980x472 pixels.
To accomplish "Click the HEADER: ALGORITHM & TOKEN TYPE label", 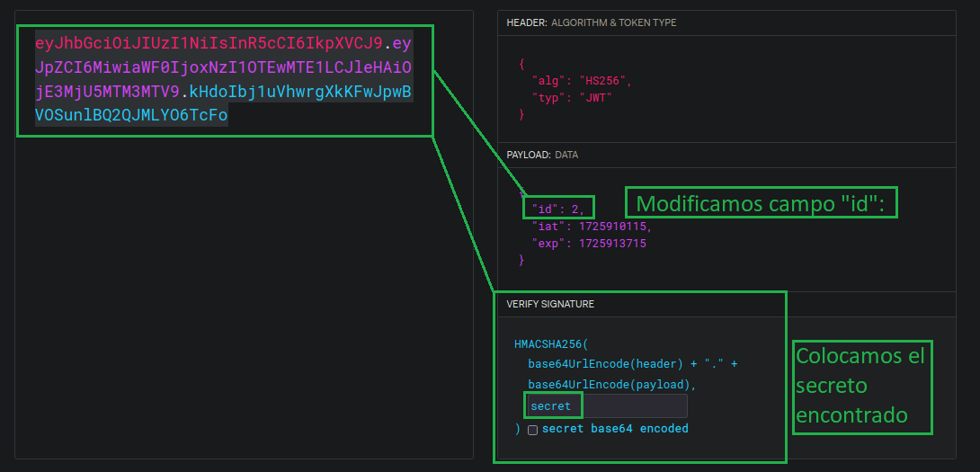I will pyautogui.click(x=592, y=22).
